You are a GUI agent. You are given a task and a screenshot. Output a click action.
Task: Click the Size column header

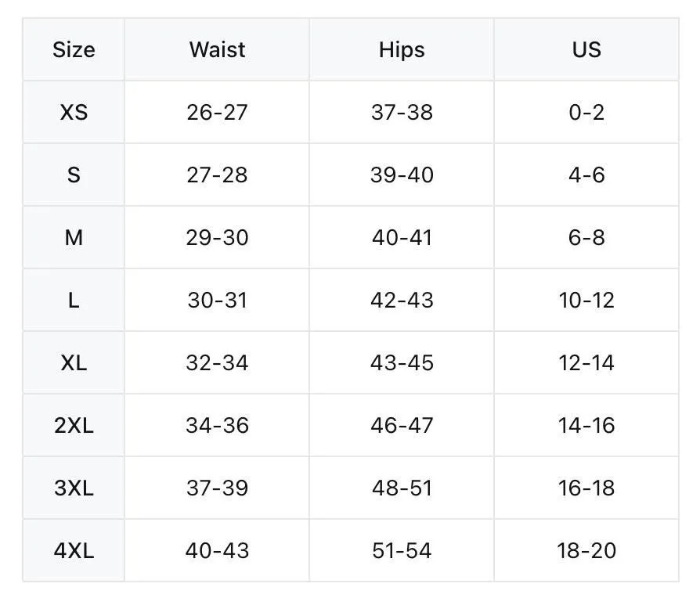pos(74,49)
